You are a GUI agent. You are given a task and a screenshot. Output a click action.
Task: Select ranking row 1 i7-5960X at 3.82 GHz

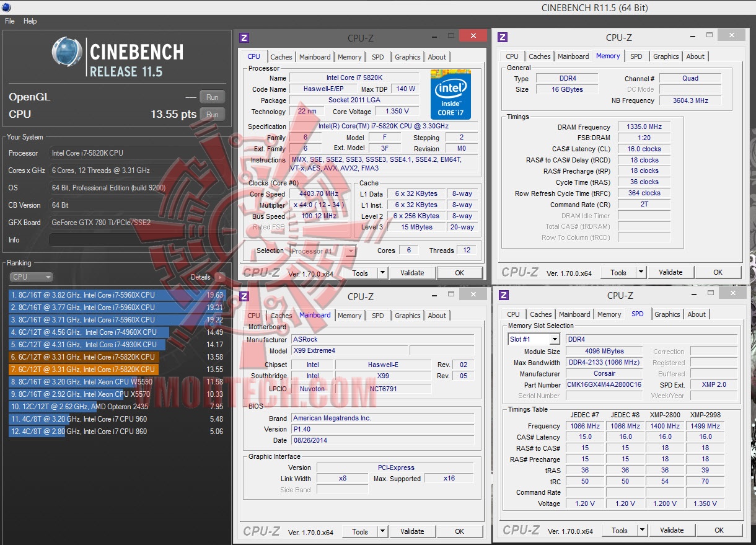pos(116,295)
